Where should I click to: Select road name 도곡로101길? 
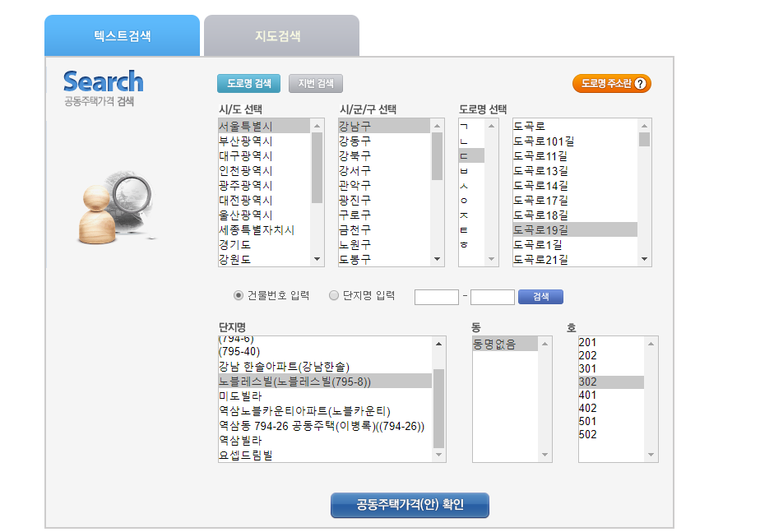(575, 141)
